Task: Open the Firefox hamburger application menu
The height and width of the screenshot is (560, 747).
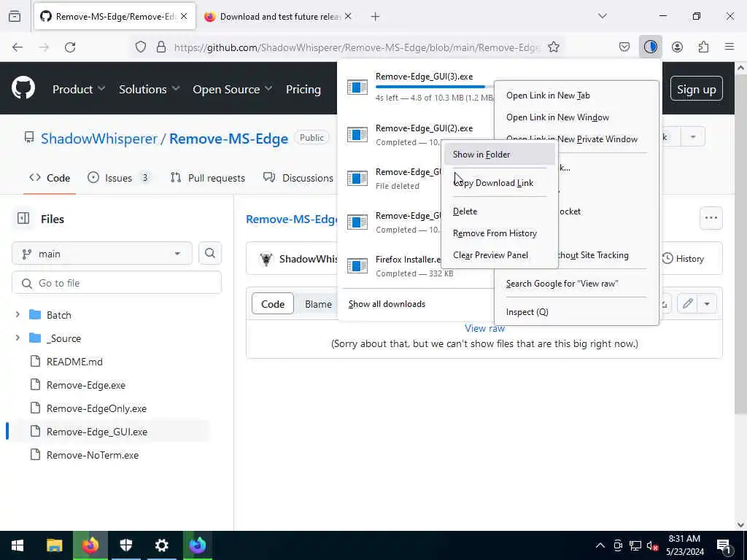Action: tap(729, 47)
